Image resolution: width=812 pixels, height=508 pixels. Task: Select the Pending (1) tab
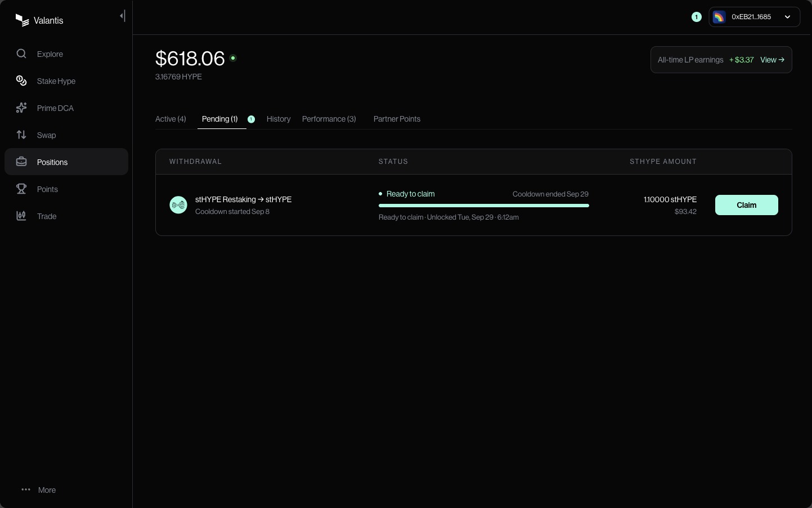tap(220, 119)
